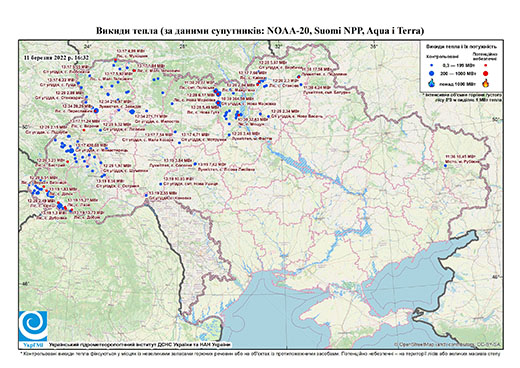Click the 'Потенційно небезпечні' legend column heading
Image resolution: width=520 pixels, height=368 pixels.
pos(485,56)
